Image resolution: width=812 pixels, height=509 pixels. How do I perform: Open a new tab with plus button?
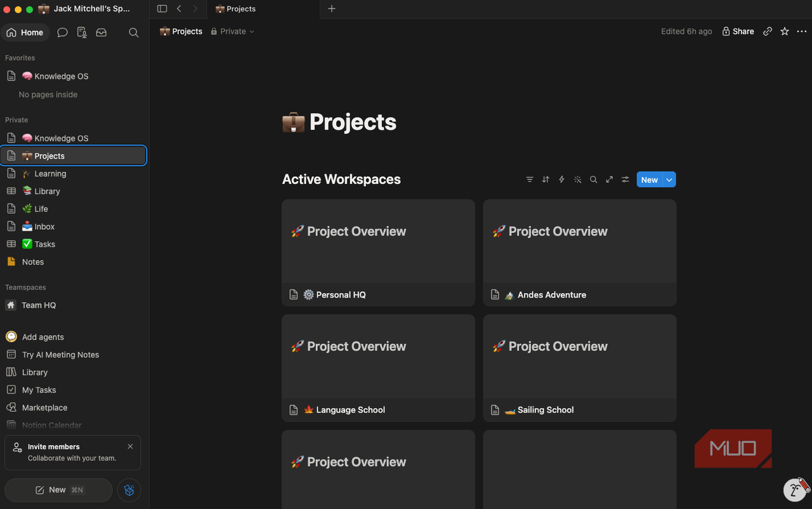click(331, 9)
